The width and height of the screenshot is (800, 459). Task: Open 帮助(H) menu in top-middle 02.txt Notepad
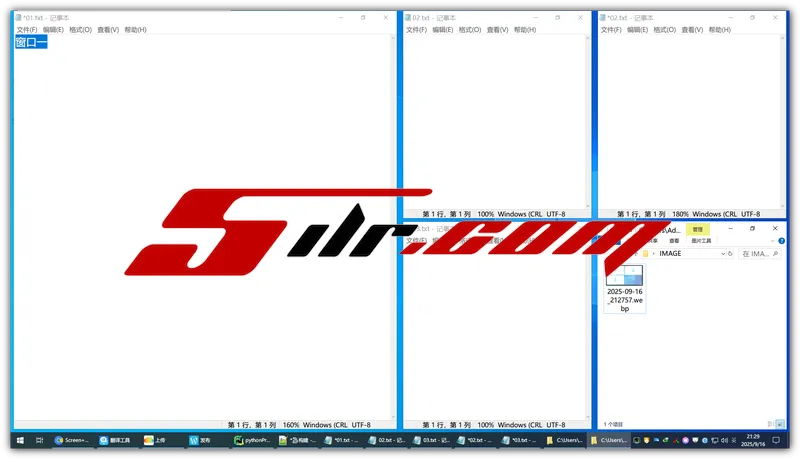click(525, 30)
